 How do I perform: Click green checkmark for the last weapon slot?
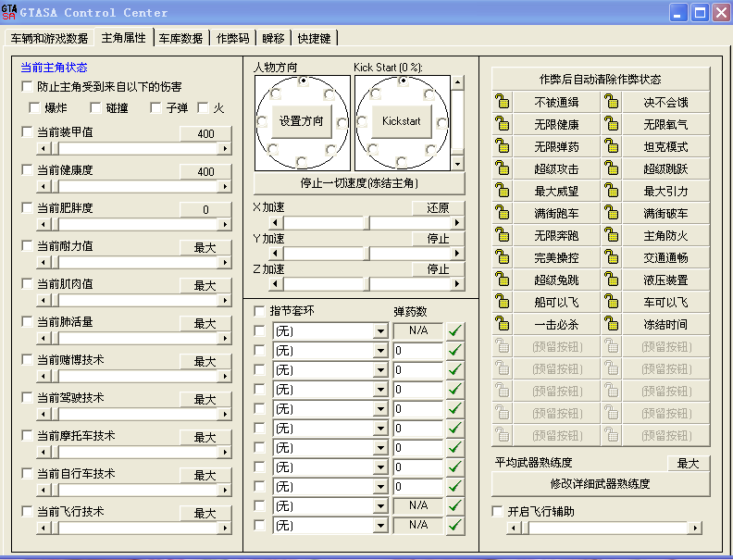455,526
